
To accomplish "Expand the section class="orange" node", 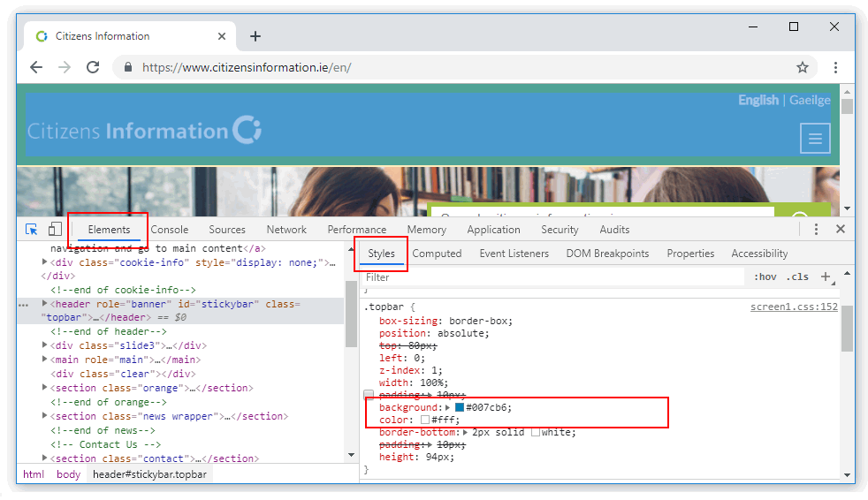I will pyautogui.click(x=45, y=388).
